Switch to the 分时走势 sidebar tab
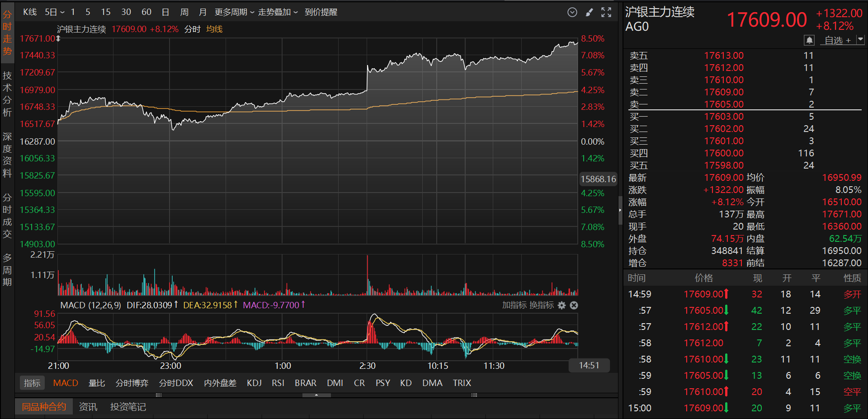868x419 pixels. pyautogui.click(x=7, y=33)
